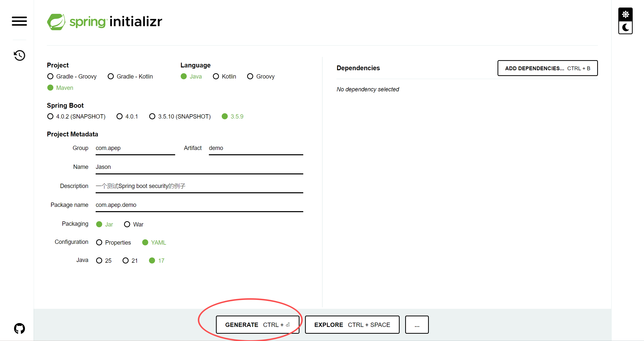Click the Description input field

tap(199, 186)
